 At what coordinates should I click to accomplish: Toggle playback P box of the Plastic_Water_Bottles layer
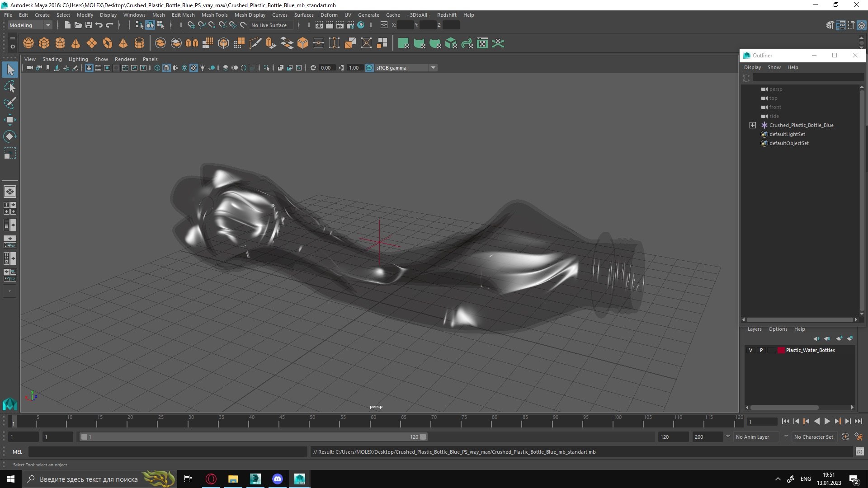[x=761, y=350]
